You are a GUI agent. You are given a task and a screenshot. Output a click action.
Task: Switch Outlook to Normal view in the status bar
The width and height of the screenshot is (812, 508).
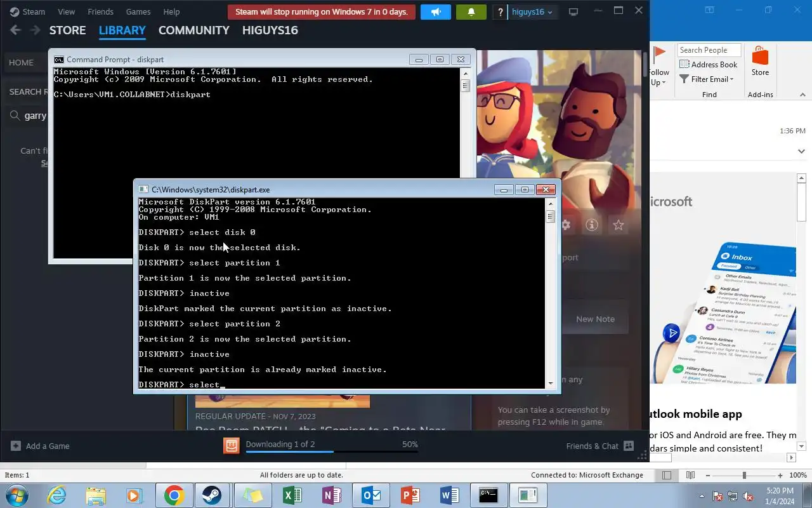coord(667,475)
